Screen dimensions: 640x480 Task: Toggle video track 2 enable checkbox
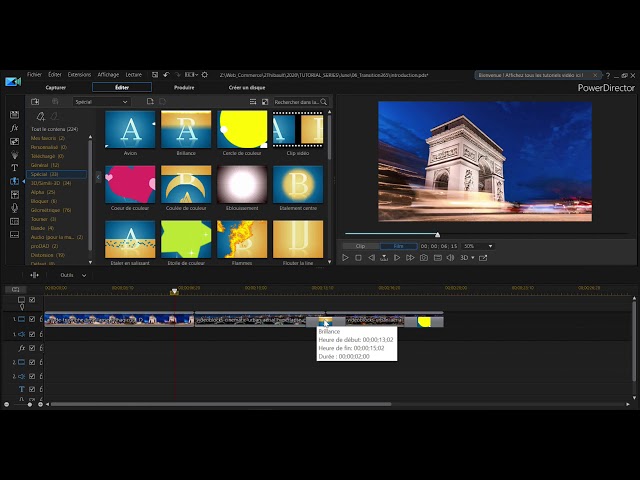pyautogui.click(x=32, y=362)
